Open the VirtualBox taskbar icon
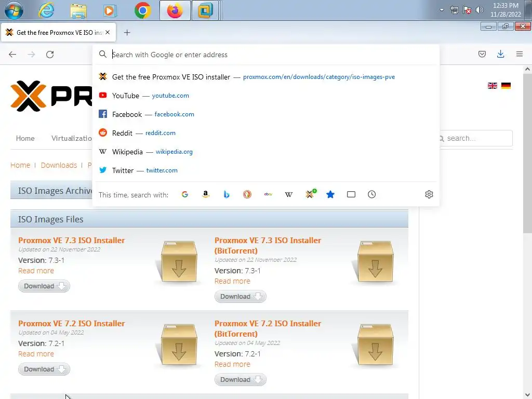Screen dimensions: 532x399 point(205,10)
